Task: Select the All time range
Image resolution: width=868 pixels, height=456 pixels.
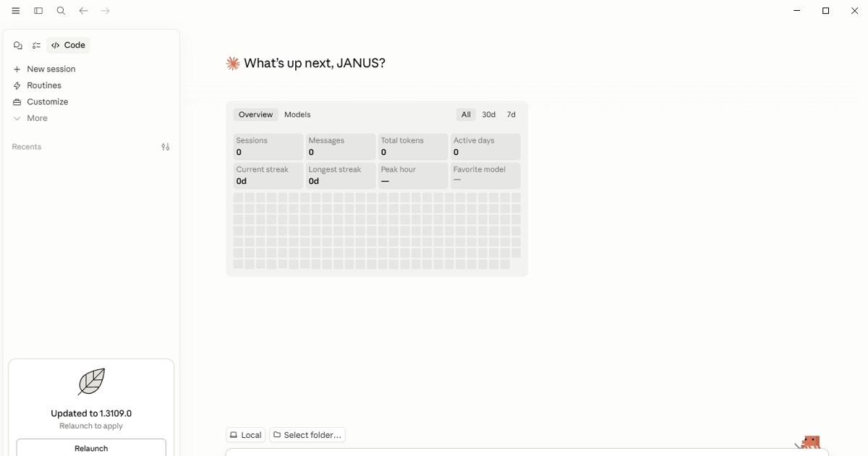Action: [x=466, y=115]
